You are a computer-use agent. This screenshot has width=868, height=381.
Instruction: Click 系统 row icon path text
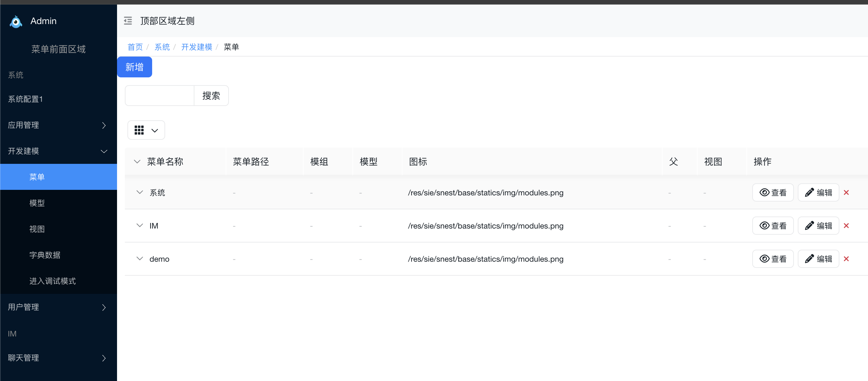486,193
